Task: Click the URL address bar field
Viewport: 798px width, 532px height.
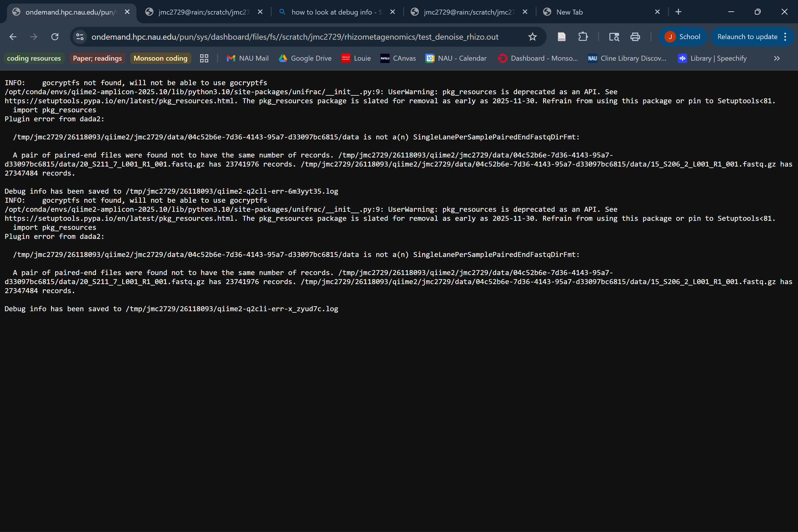Action: 295,37
